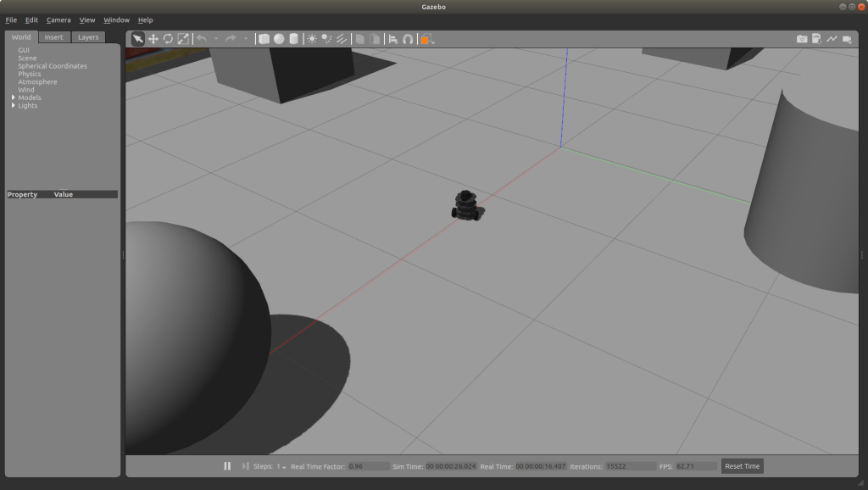Image resolution: width=868 pixels, height=490 pixels.
Task: Open the Steps count dropdown
Action: 281,466
